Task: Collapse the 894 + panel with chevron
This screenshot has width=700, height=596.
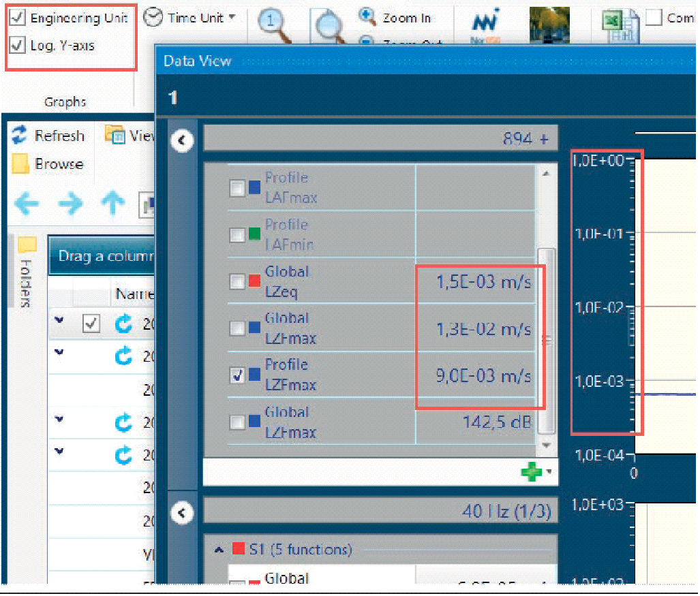Action: [x=181, y=140]
